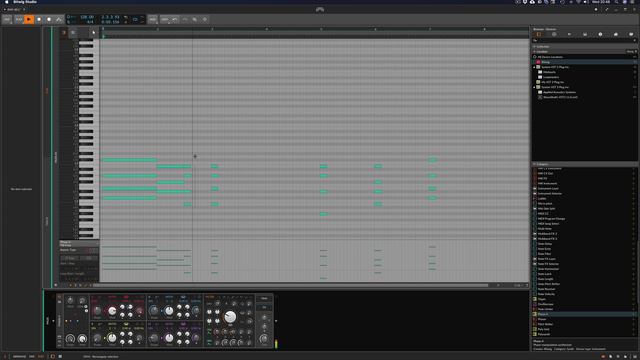The image size is (640, 360).
Task: Open the Presets tab icon in the browser
Action: point(554,34)
